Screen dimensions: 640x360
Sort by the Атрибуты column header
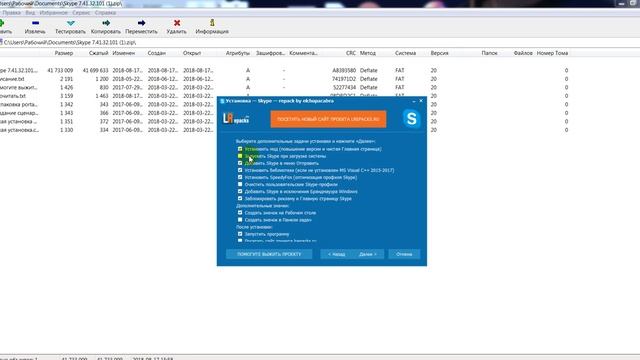click(x=238, y=53)
